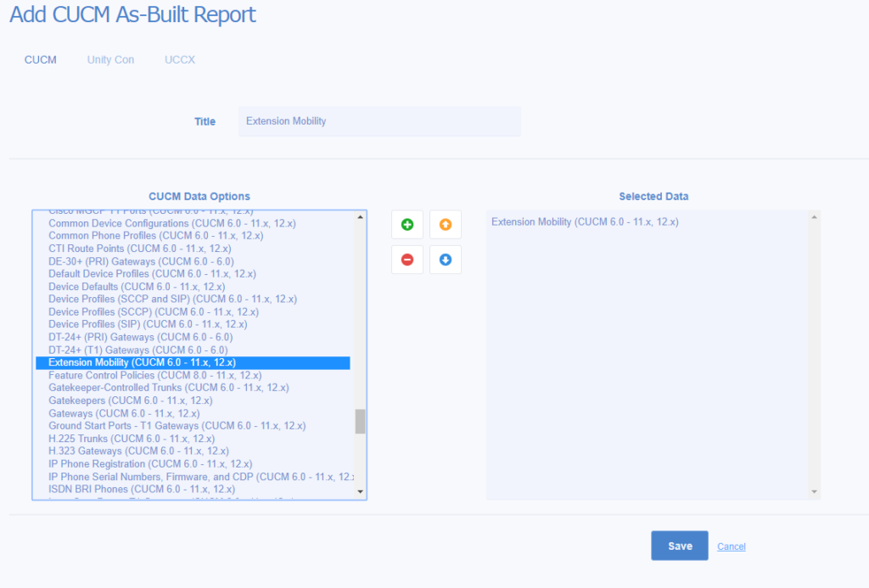This screenshot has width=869, height=588.
Task: Click the red remove item icon
Action: coord(407,260)
